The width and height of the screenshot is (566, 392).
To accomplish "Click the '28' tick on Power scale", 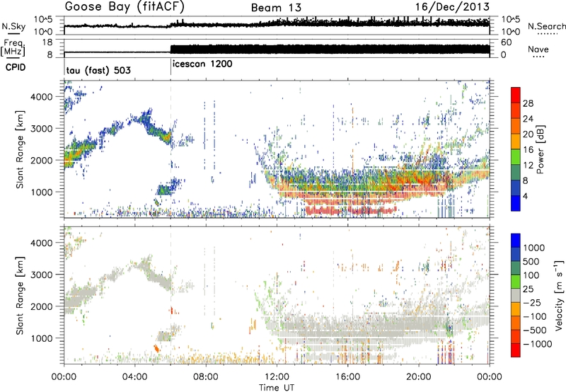I will pyautogui.click(x=528, y=103).
